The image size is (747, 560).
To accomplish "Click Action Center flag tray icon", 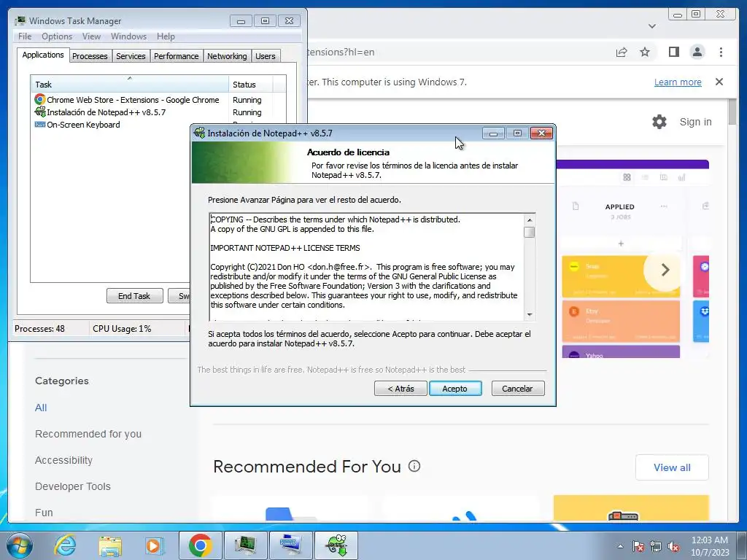I will (638, 546).
